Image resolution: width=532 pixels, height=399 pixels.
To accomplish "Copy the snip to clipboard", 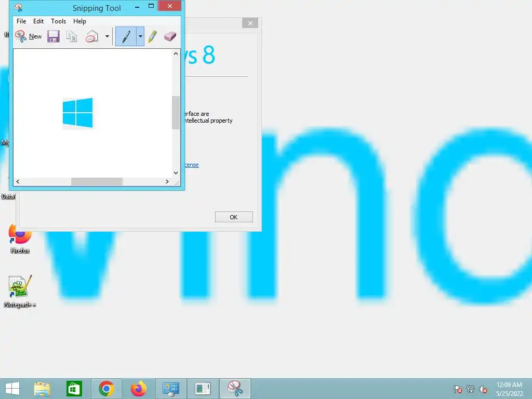I will 72,36.
